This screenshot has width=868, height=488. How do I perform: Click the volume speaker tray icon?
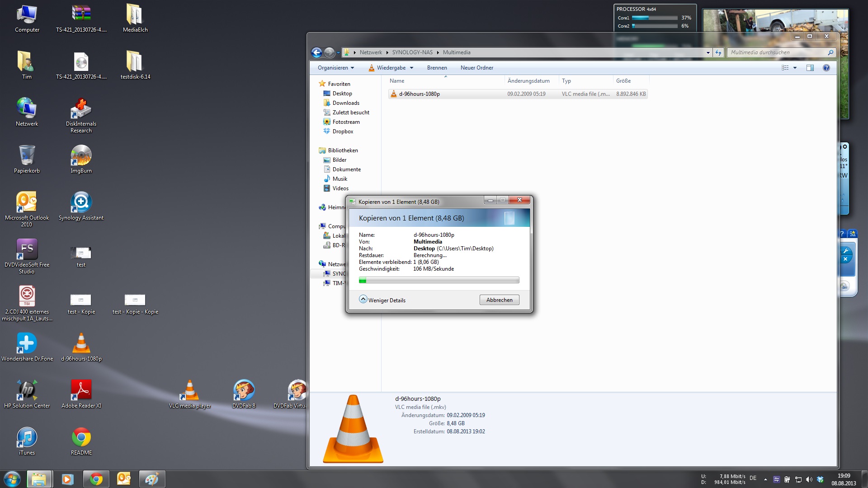pyautogui.click(x=809, y=479)
